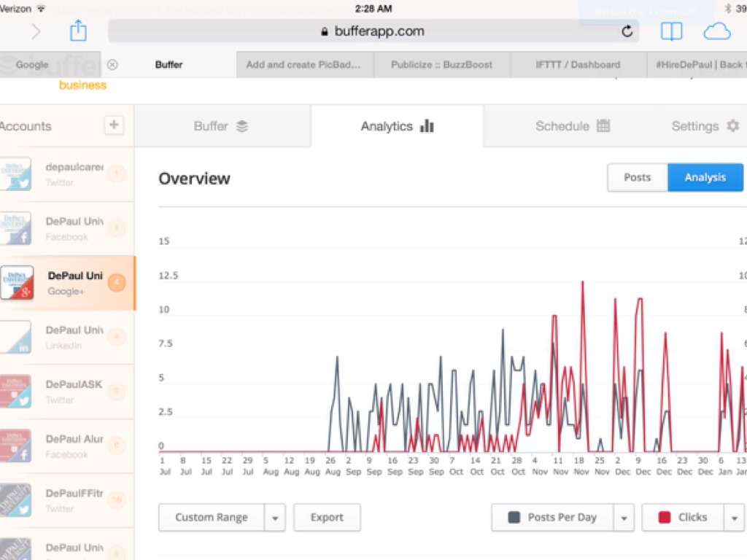Tap the Safari share icon

pos(78,31)
